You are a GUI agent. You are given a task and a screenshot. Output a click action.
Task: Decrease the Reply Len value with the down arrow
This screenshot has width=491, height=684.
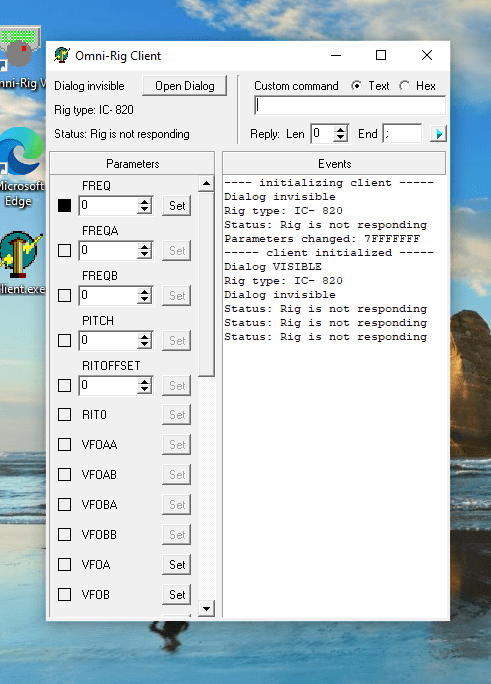340,138
